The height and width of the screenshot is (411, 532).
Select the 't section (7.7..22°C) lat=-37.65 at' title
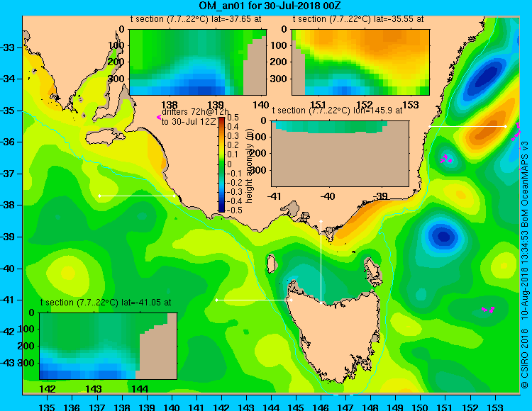tap(196, 19)
